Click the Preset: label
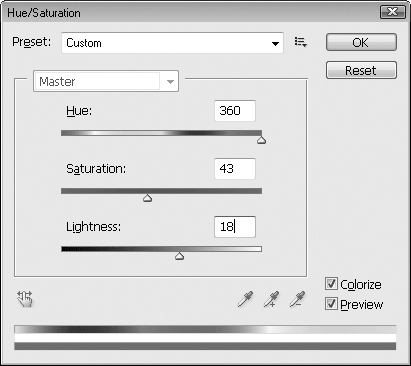 click(32, 42)
